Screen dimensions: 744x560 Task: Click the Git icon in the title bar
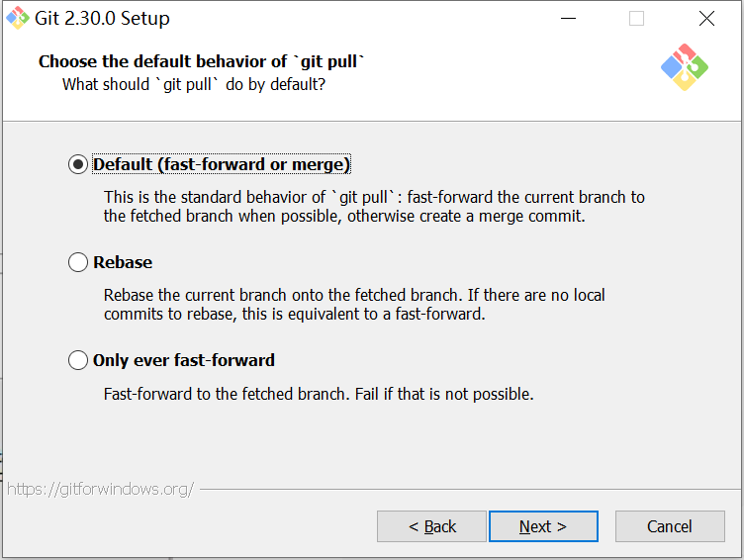(x=17, y=18)
